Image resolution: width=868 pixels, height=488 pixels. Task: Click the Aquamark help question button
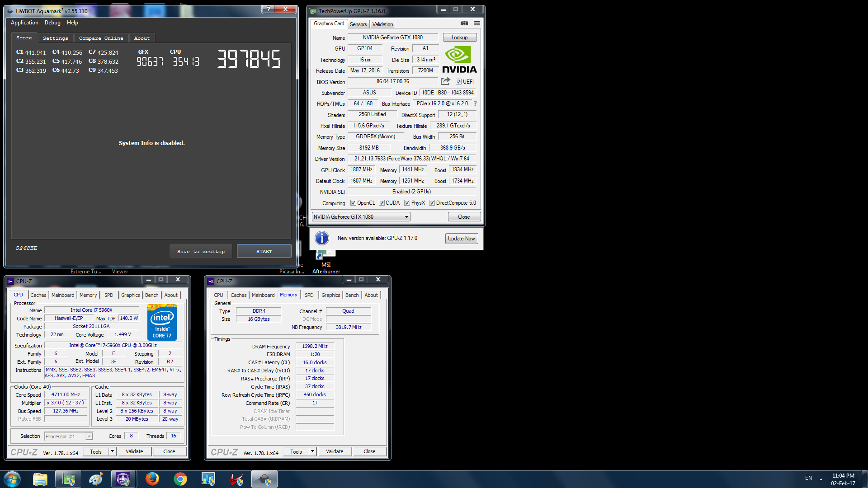click(268, 9)
